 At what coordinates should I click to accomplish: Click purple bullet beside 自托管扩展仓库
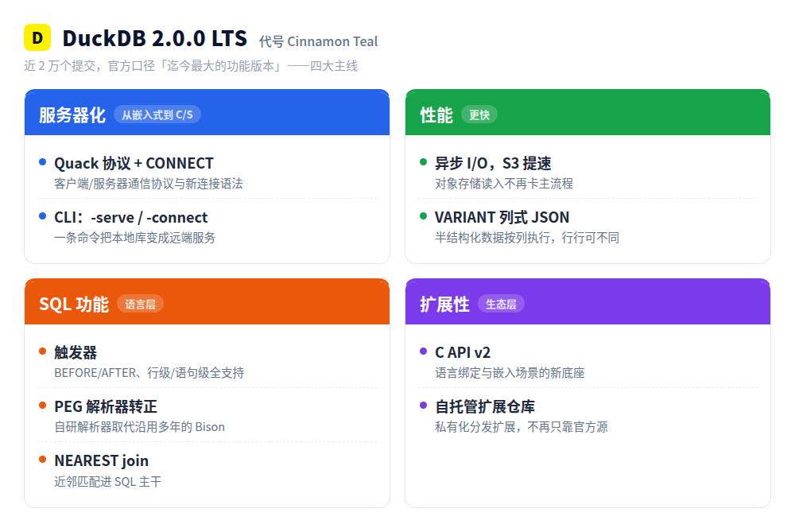click(x=424, y=406)
